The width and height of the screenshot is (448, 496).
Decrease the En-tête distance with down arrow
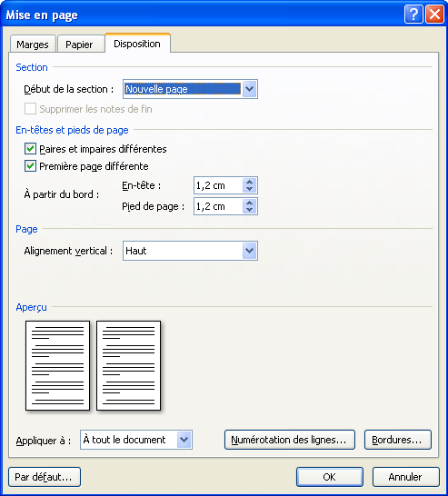pyautogui.click(x=249, y=189)
